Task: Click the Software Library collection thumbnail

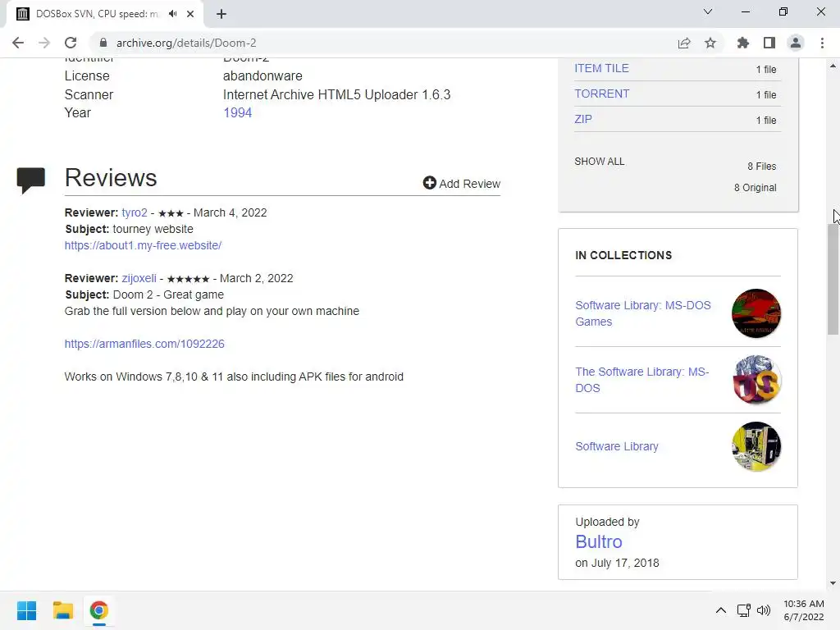Action: click(x=756, y=446)
